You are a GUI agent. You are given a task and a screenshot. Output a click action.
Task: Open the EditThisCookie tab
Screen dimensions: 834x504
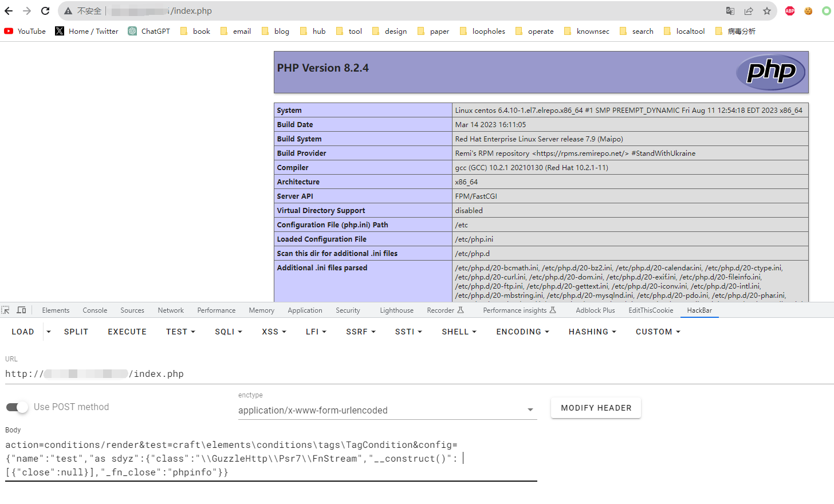(651, 310)
